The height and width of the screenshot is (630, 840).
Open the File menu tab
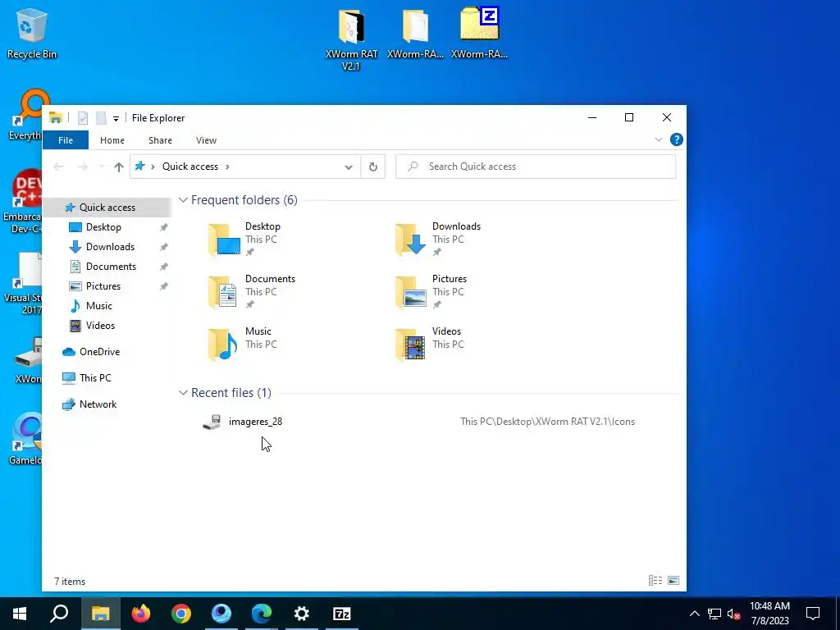pos(66,140)
